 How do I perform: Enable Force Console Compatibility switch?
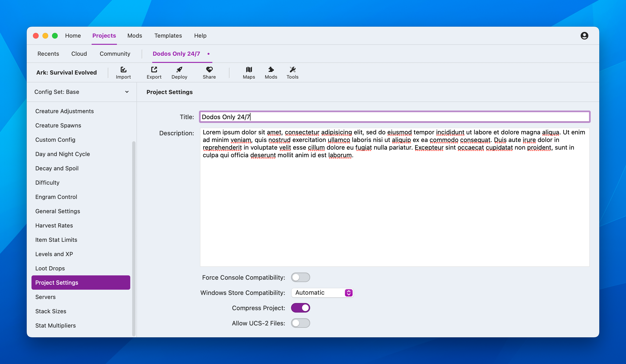(x=300, y=277)
